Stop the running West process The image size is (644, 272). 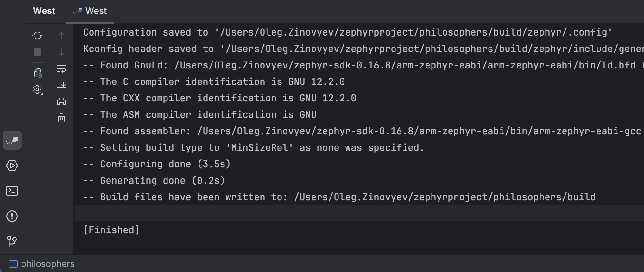point(37,52)
